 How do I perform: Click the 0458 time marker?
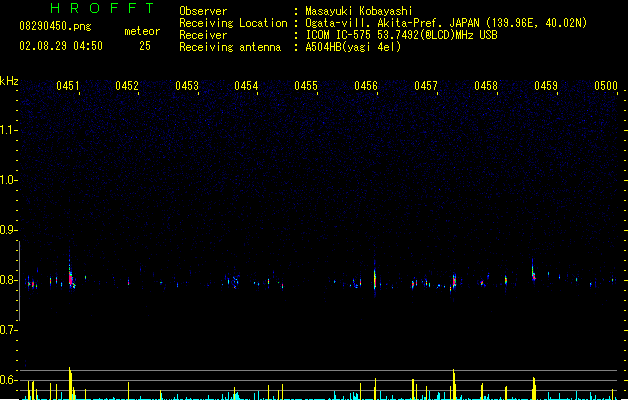click(486, 86)
